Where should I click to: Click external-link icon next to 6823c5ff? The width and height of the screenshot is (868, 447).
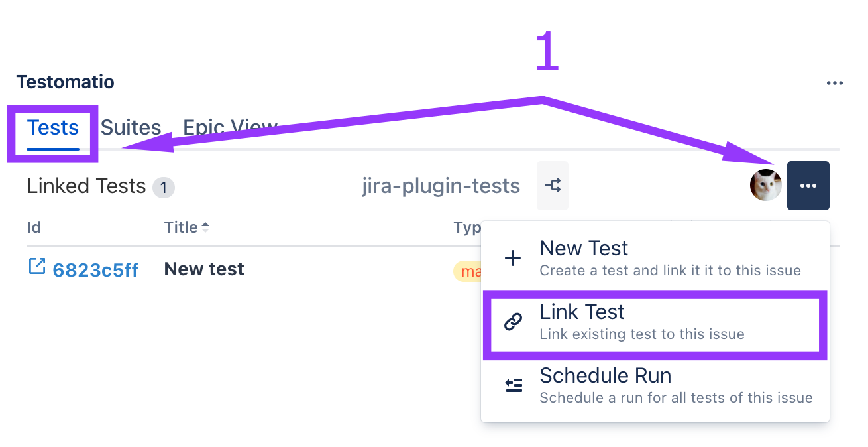[x=37, y=267]
